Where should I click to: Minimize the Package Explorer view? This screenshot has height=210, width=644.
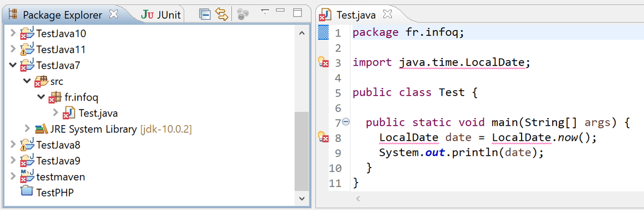280,10
